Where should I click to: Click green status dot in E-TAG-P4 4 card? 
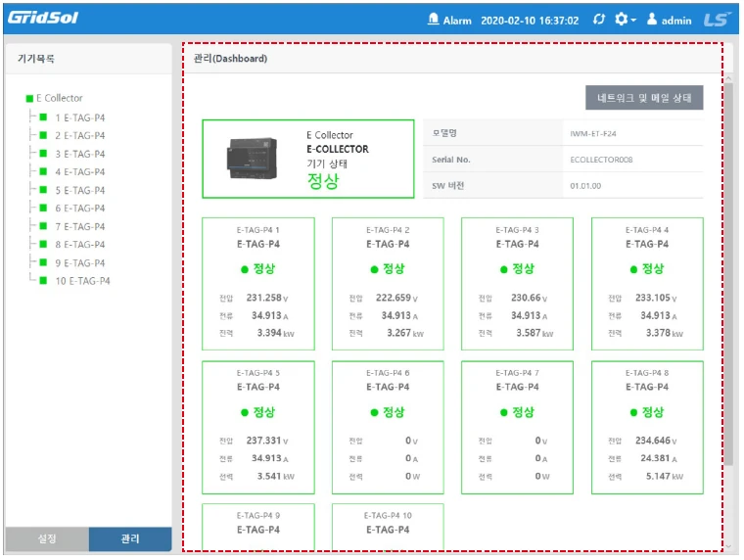coord(633,269)
